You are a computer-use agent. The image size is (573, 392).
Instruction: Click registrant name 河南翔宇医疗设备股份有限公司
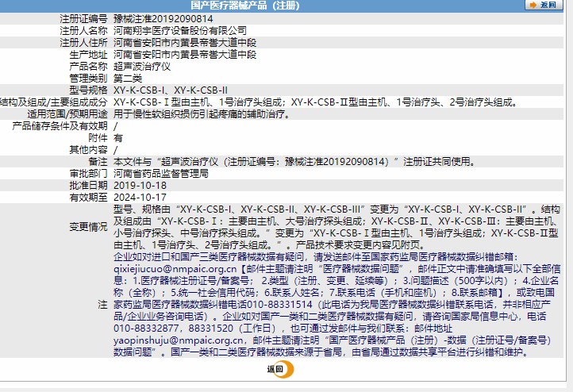point(180,31)
